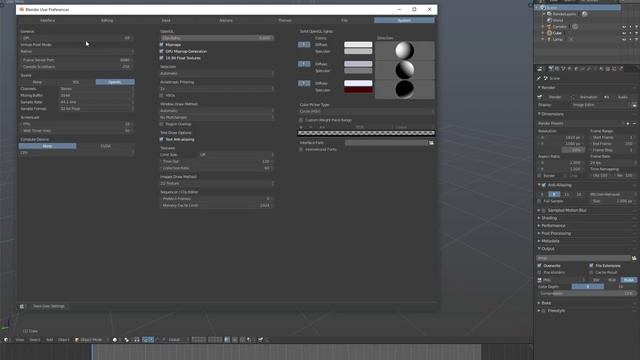640x360 pixels.
Task: Open the Virtual Pixel Mode dropdown
Action: (77, 51)
